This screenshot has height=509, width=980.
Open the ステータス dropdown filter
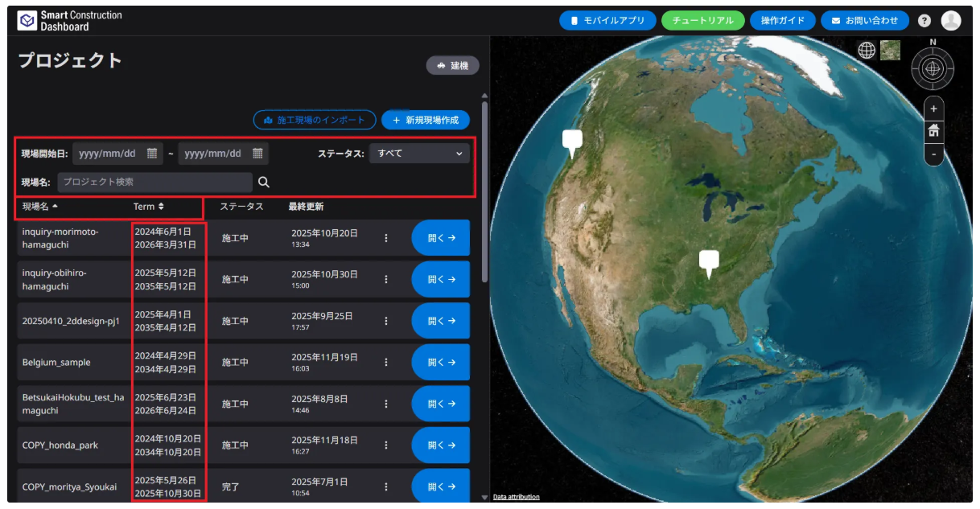(x=419, y=154)
